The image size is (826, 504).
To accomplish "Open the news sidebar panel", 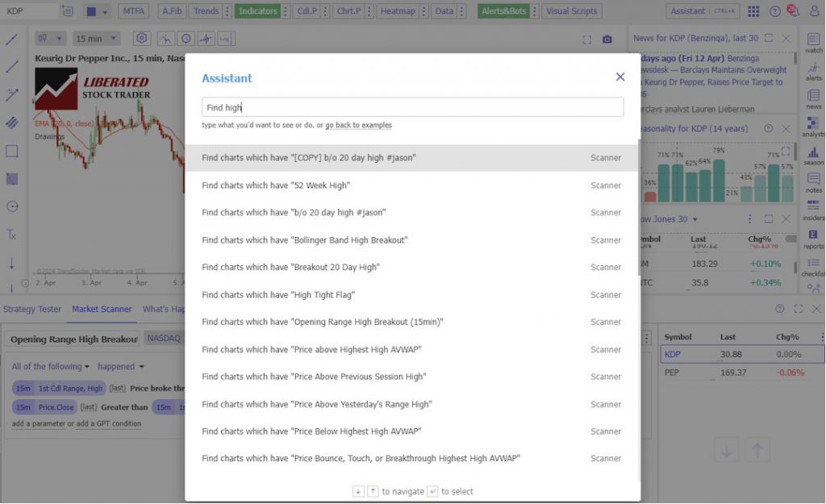I will coord(813,99).
